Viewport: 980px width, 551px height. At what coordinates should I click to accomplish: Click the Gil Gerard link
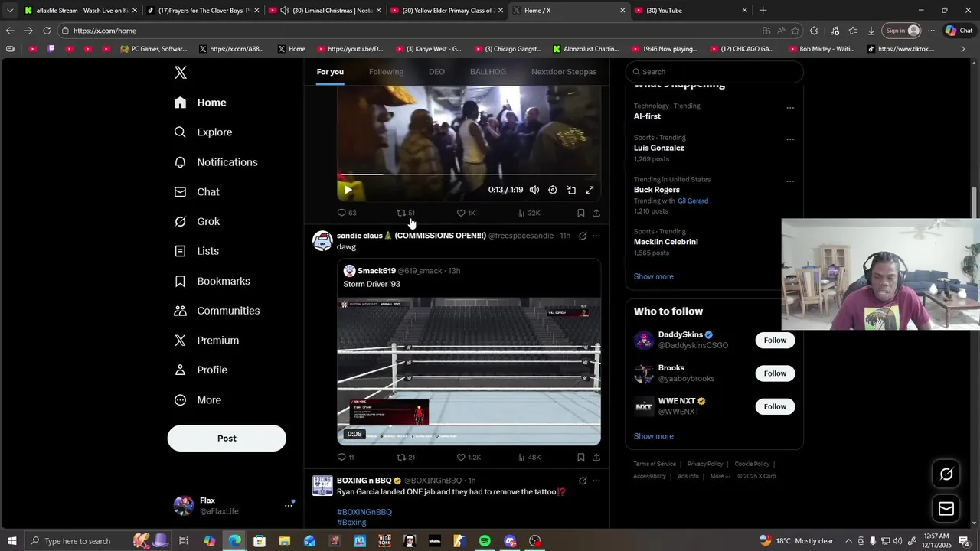693,201
